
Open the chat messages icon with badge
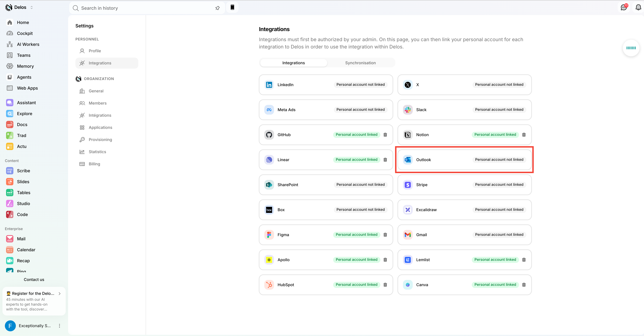[624, 7]
